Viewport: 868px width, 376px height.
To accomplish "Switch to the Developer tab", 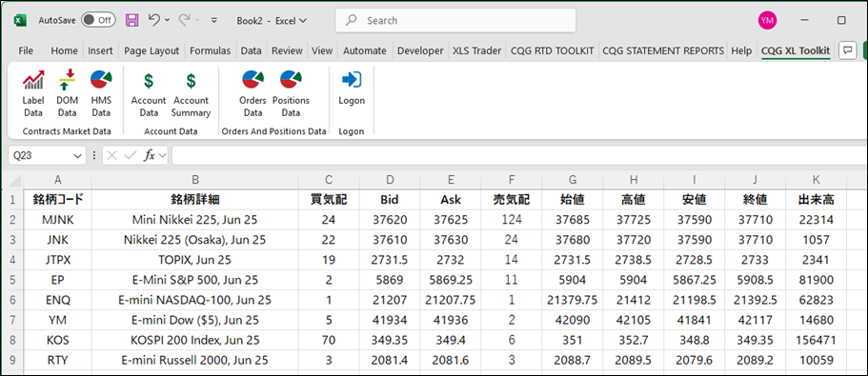I will coord(420,50).
